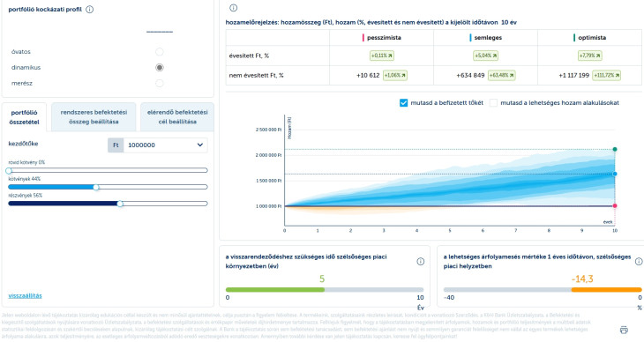The image size is (644, 342).
Task: Click the green recovery time bar showing 5
Action: coord(275,289)
